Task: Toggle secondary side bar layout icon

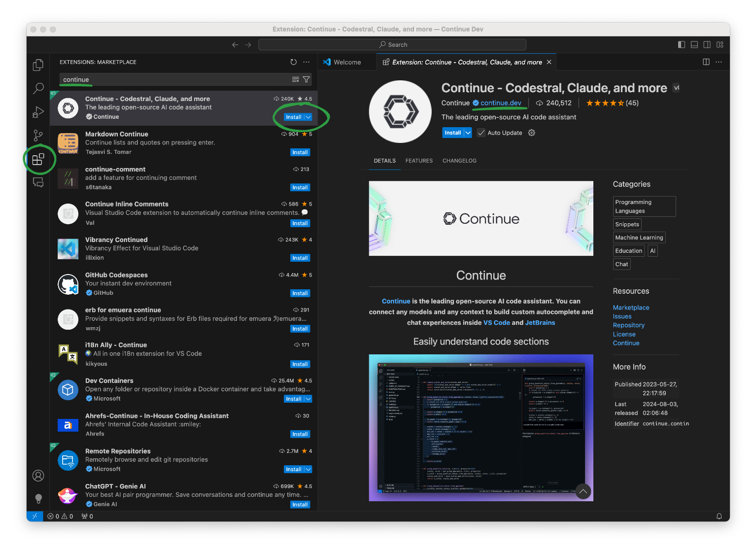Action: 707,45
